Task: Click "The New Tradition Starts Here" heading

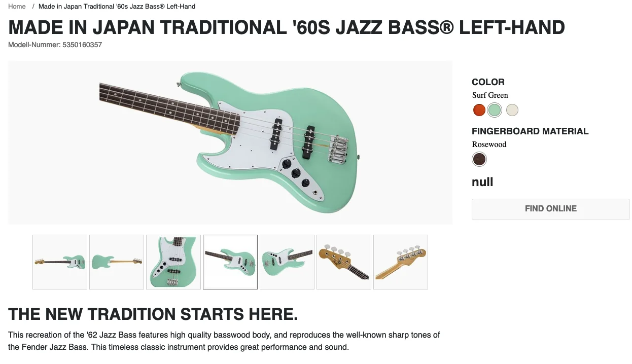Action: point(153,314)
